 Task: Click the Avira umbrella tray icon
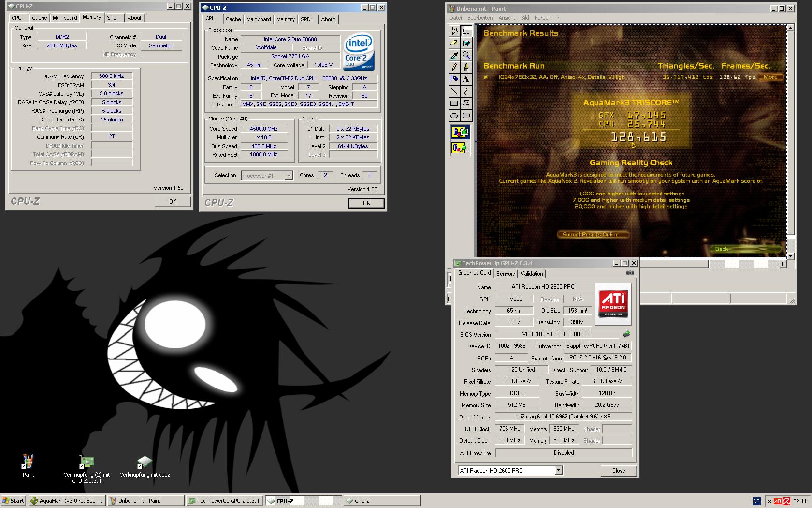(x=786, y=501)
